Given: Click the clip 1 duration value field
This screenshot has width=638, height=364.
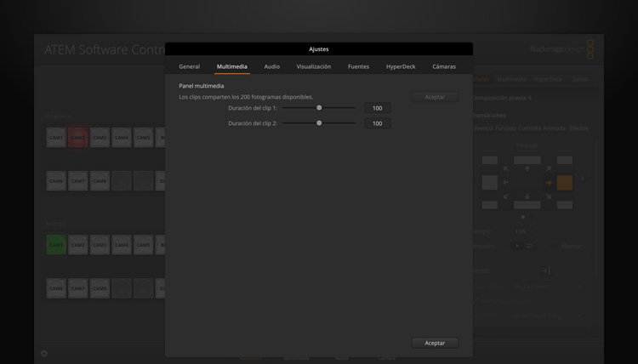Looking at the screenshot, I should [377, 108].
